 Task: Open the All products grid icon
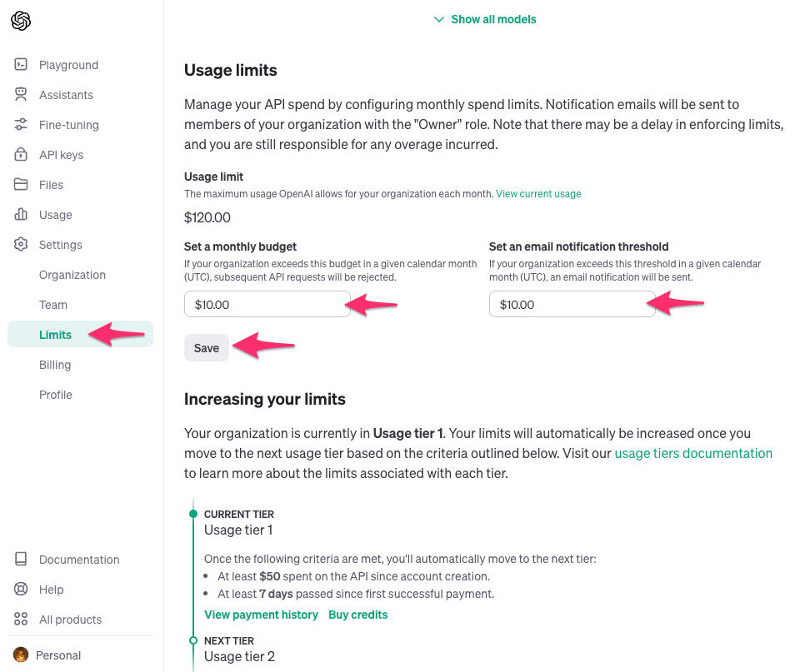pos(22,620)
